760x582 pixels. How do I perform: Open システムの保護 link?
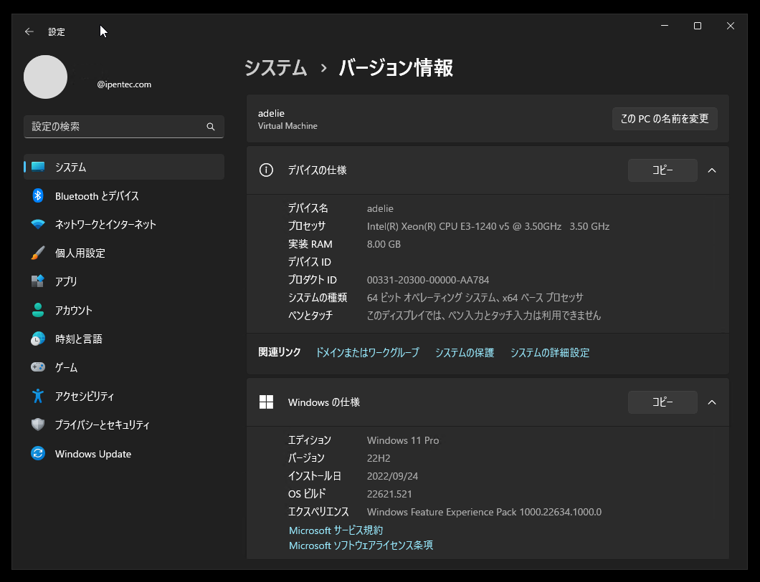pyautogui.click(x=464, y=353)
